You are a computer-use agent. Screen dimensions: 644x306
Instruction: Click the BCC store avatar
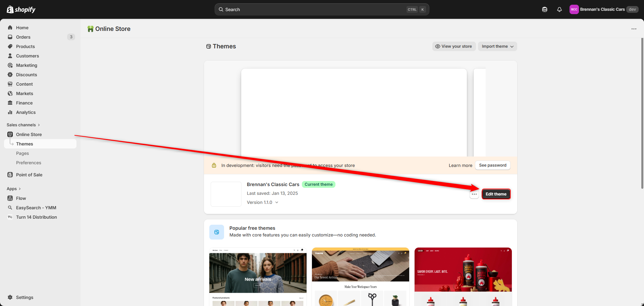[x=574, y=9]
